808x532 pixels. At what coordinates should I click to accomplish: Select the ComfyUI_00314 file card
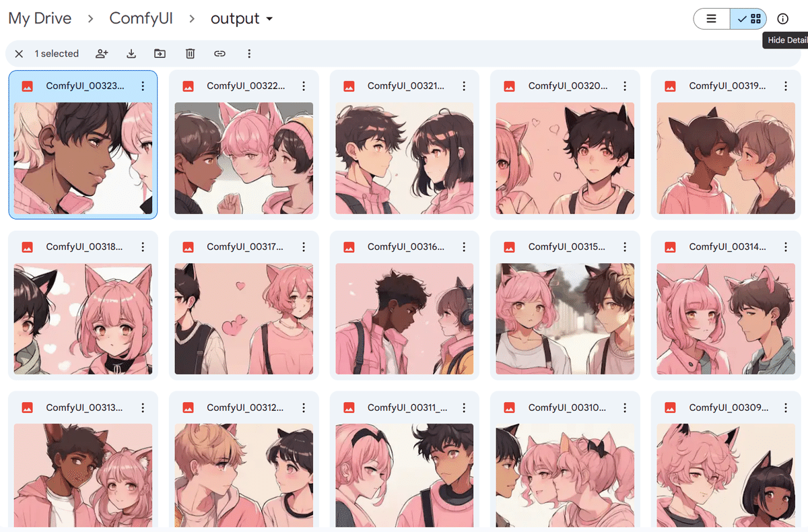pos(726,305)
